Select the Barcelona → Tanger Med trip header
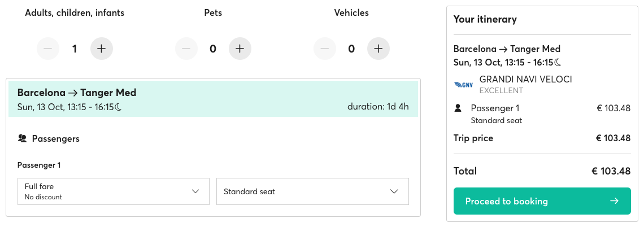 (x=213, y=99)
